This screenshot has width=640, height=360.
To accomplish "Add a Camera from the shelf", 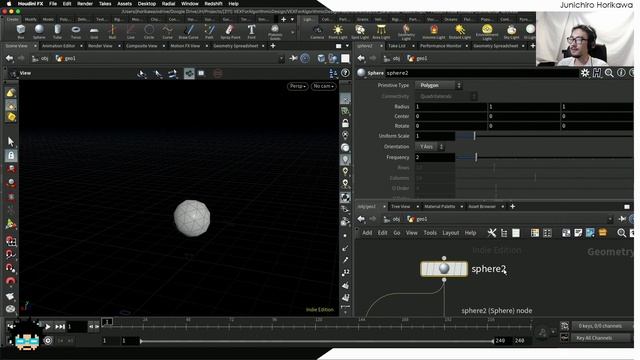I will click(x=317, y=31).
